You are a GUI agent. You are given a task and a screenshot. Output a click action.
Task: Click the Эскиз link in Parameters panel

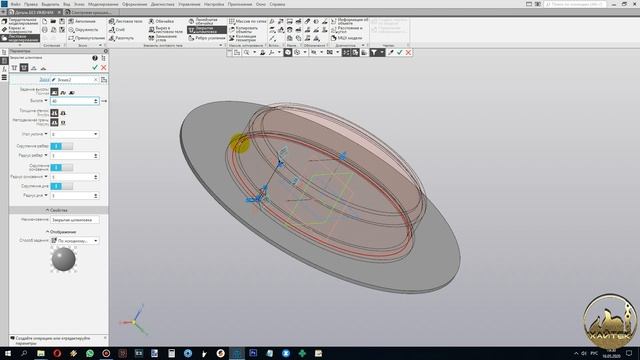pyautogui.click(x=44, y=80)
